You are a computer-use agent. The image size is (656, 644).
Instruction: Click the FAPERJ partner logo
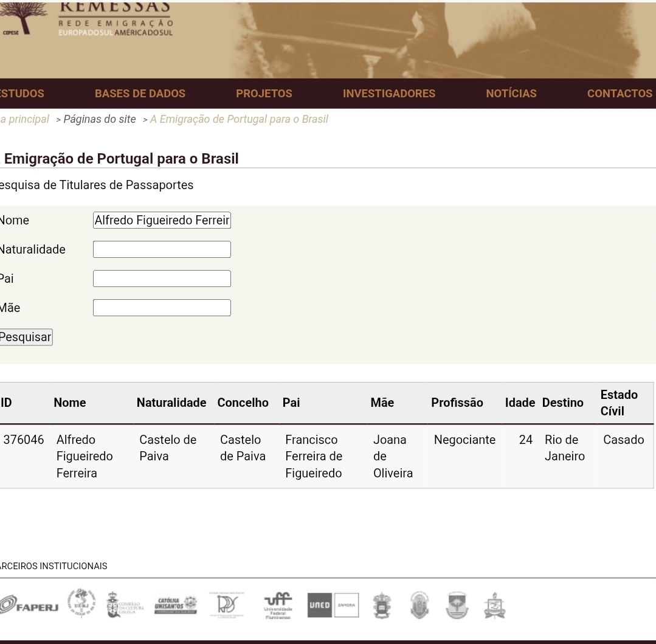pos(29,606)
